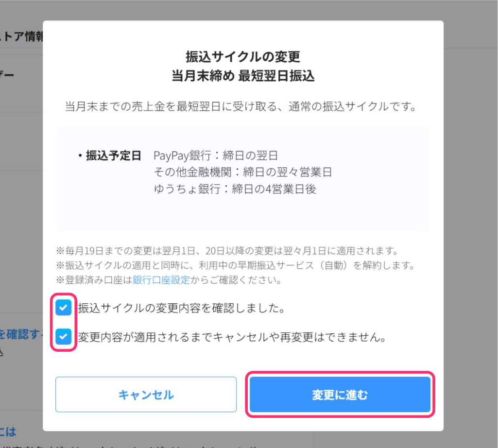Screen dimensions: 498x448
Task: Click the dimmed overlay right of the dialog
Action: [x=471, y=223]
